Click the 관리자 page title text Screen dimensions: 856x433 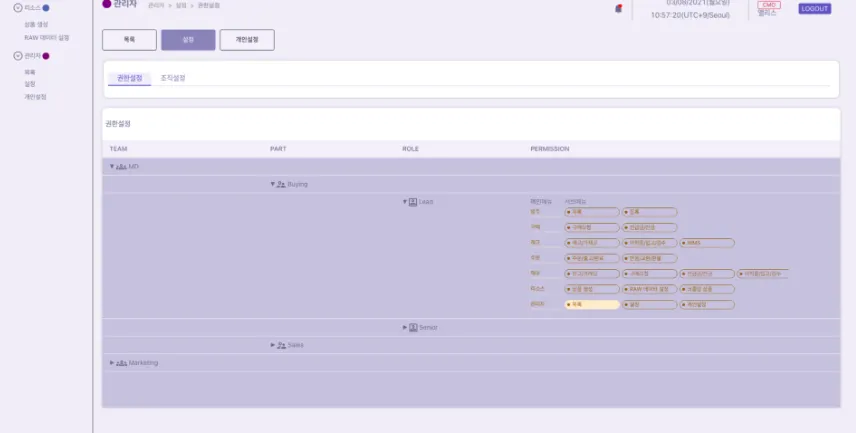tap(125, 4)
